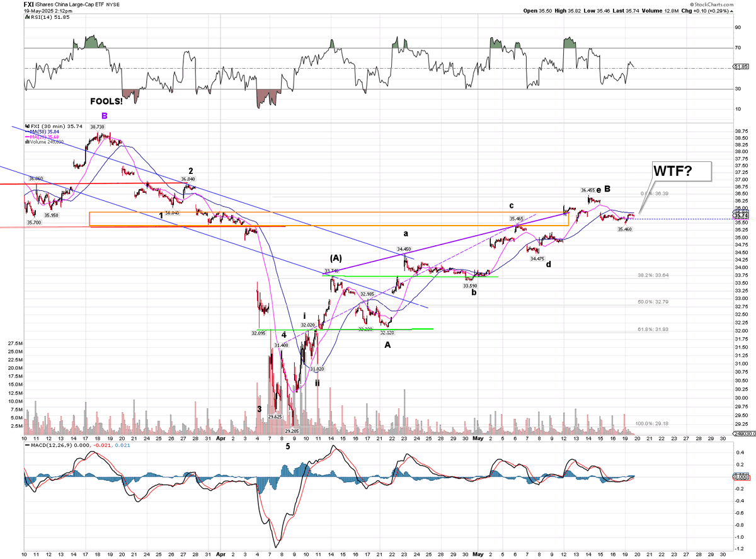Click the "ii" wave label
756x559 pixels.
[318, 382]
